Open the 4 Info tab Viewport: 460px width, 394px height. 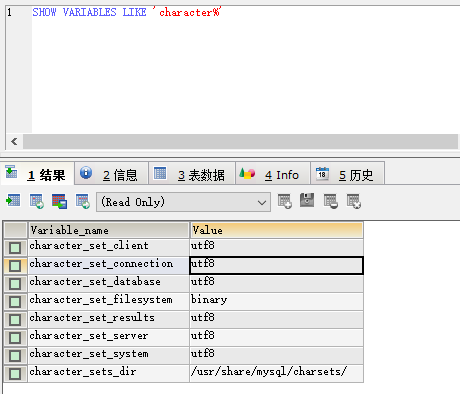coord(273,174)
